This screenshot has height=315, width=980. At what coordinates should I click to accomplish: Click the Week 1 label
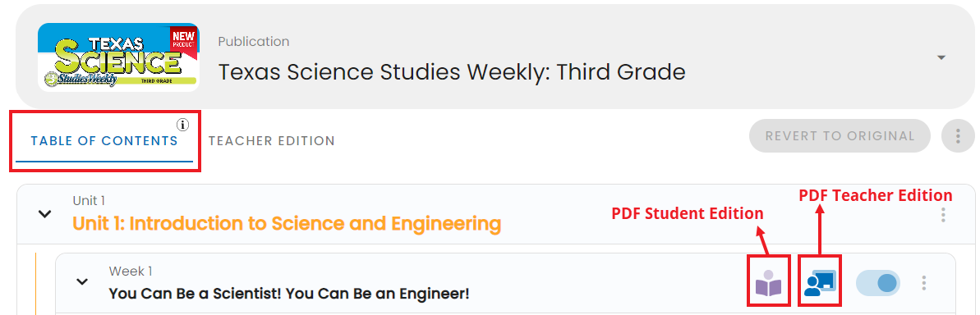(x=131, y=272)
